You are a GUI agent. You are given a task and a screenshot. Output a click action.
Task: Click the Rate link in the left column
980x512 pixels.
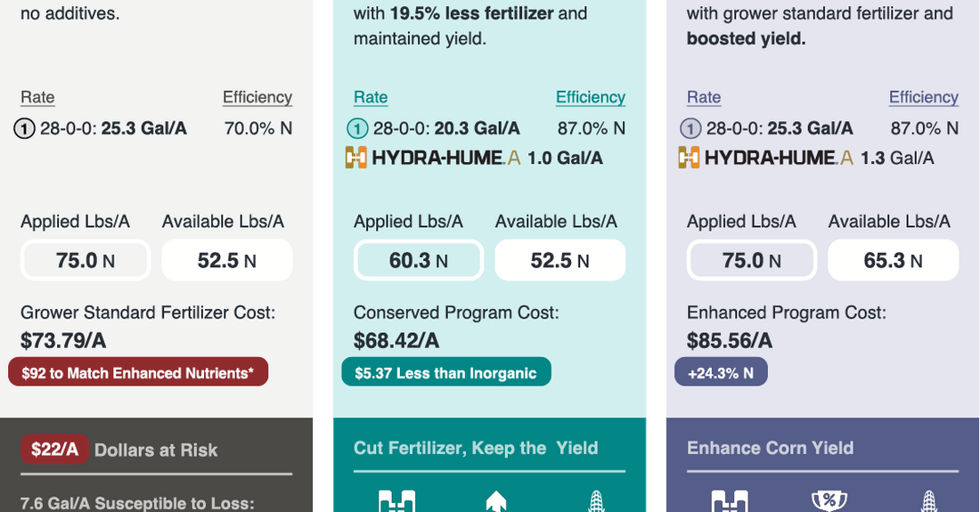click(x=37, y=98)
